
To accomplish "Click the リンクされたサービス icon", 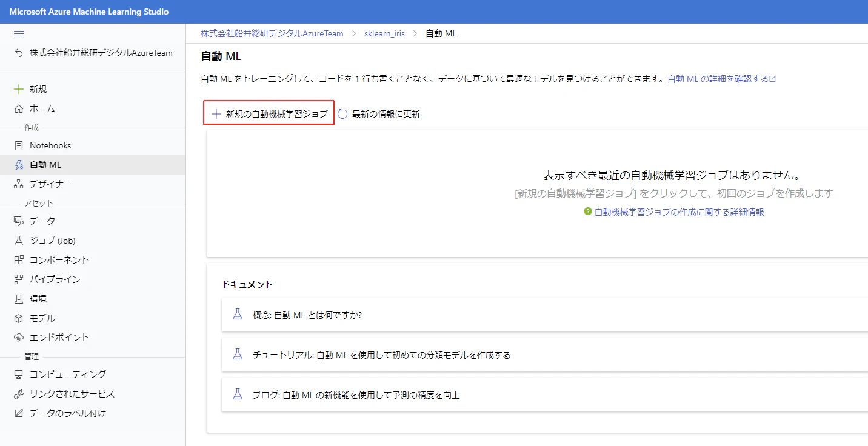I will tap(19, 394).
